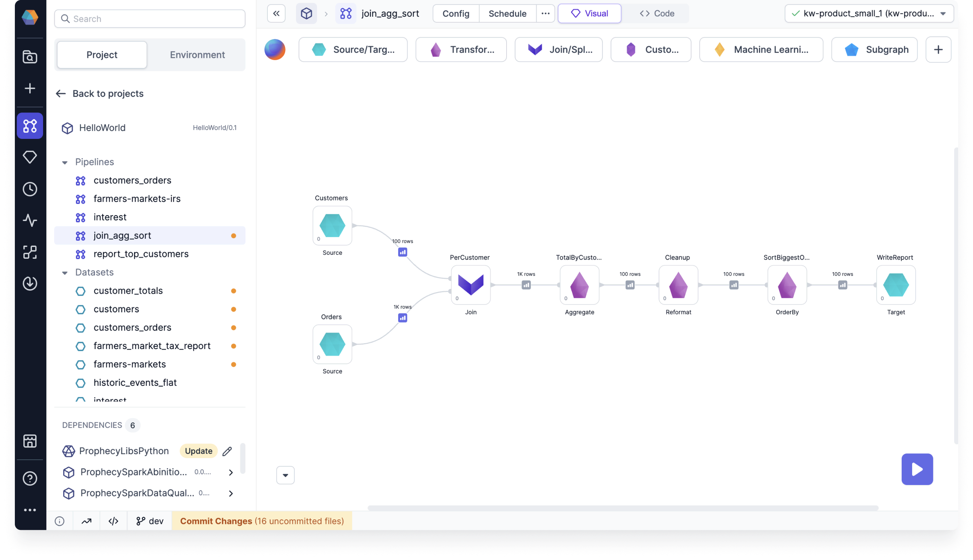Run the pipeline with the play button
Viewport: 973px width, 560px height.
pos(917,469)
